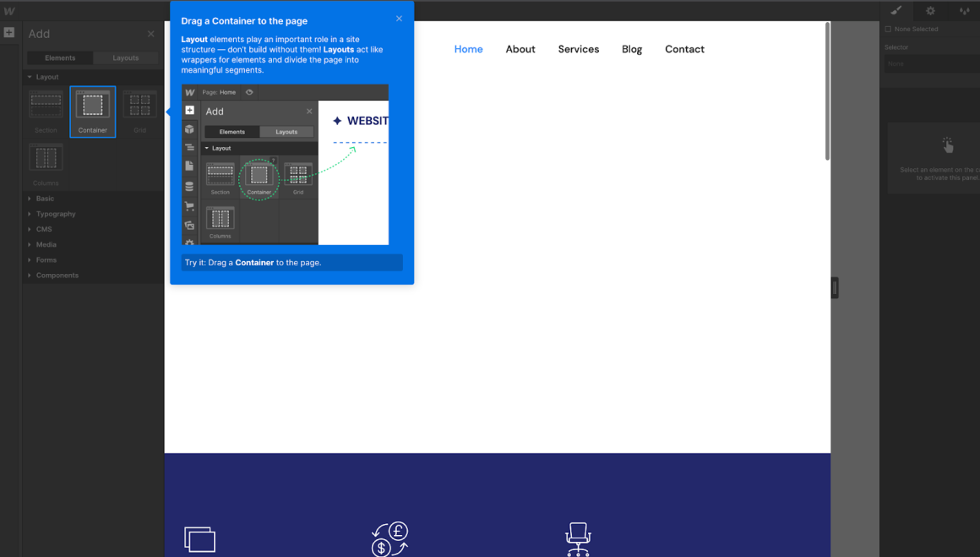Check the None Selected checkbox

887,28
